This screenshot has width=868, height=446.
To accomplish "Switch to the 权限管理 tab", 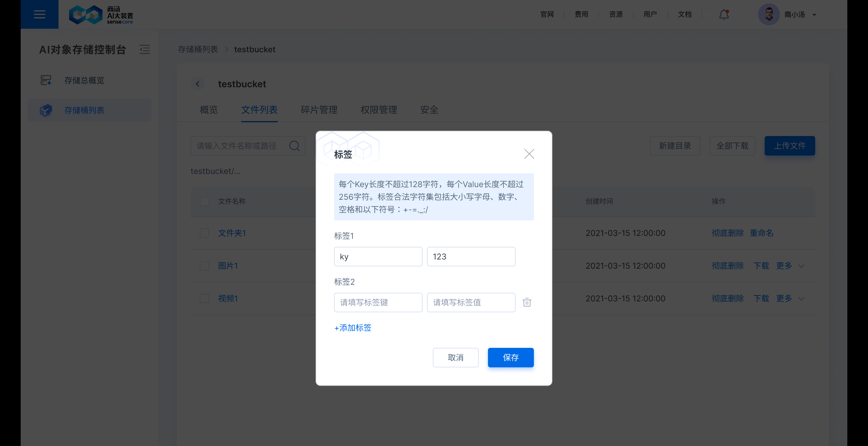I will 378,110.
